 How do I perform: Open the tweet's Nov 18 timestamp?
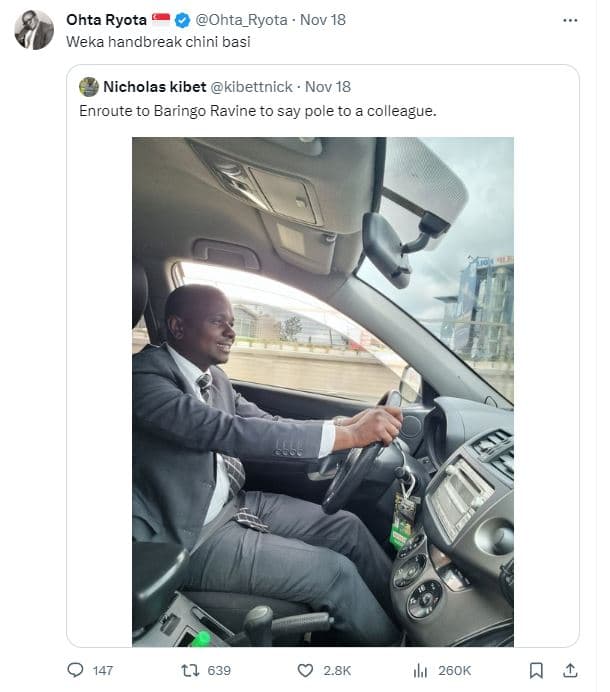click(323, 20)
